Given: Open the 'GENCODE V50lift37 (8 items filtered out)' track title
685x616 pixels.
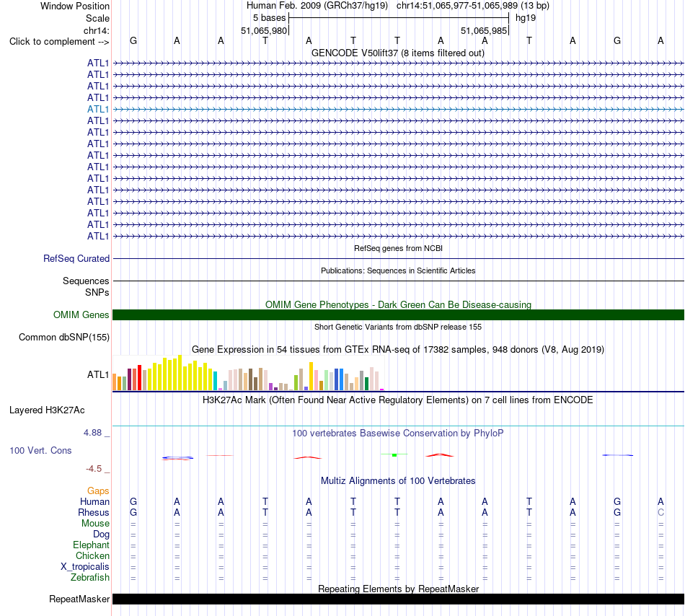Looking at the screenshot, I should tap(397, 53).
